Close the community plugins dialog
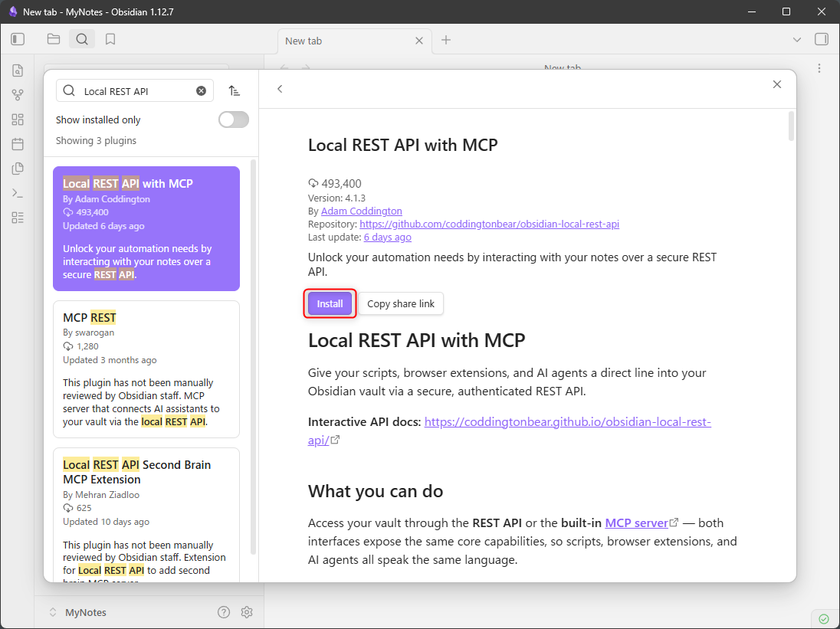The height and width of the screenshot is (629, 840). click(777, 84)
